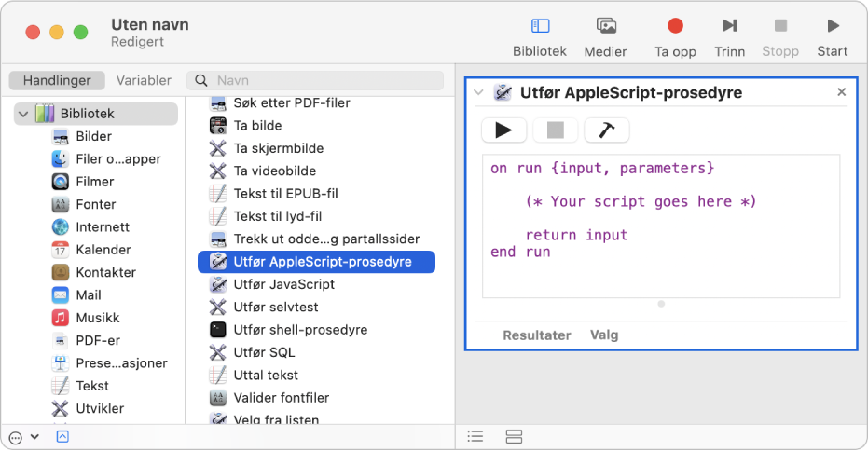Run the AppleScript with the play button

click(503, 130)
